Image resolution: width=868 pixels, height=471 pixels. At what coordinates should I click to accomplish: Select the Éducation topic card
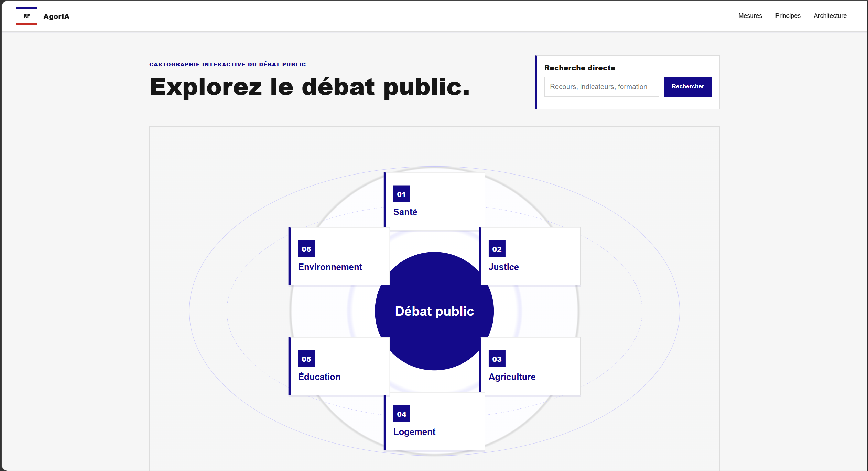click(x=339, y=366)
